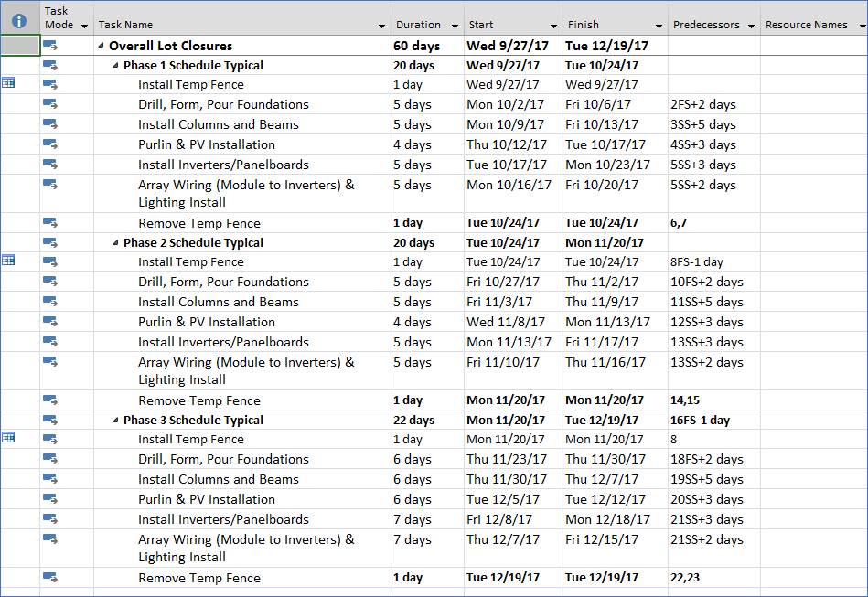Open the Finish column filter dropdown
Screen dimensions: 868x597
[x=659, y=26]
